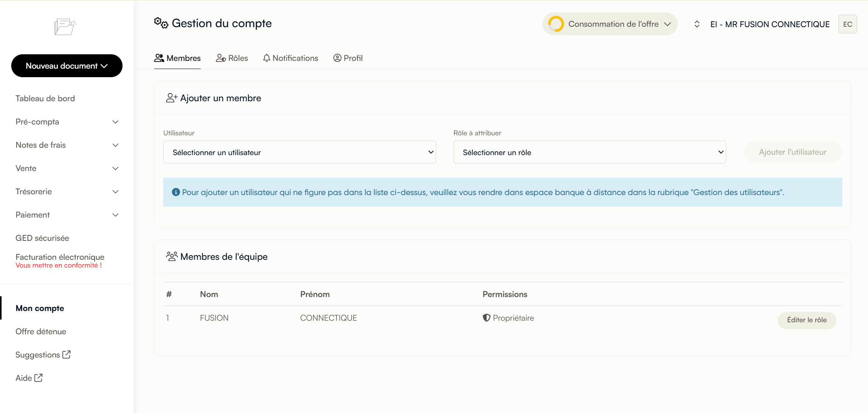This screenshot has height=413, width=868.
Task: Click the external link icon beside Suggestions
Action: 66,354
